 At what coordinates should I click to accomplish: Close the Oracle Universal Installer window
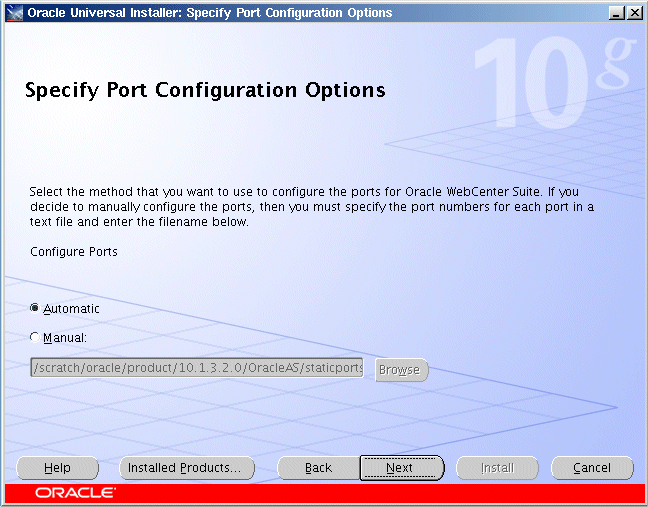[x=634, y=13]
